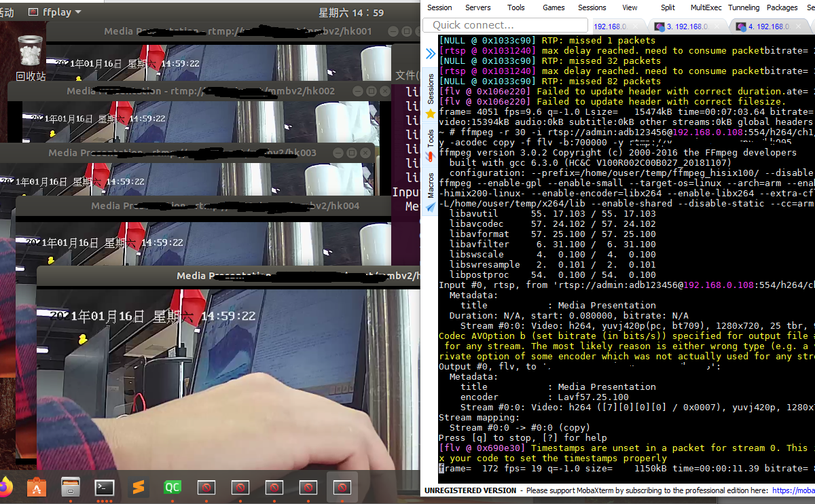The width and height of the screenshot is (815, 504).
Task: Click 活动 Activities in the top bar
Action: point(7,12)
